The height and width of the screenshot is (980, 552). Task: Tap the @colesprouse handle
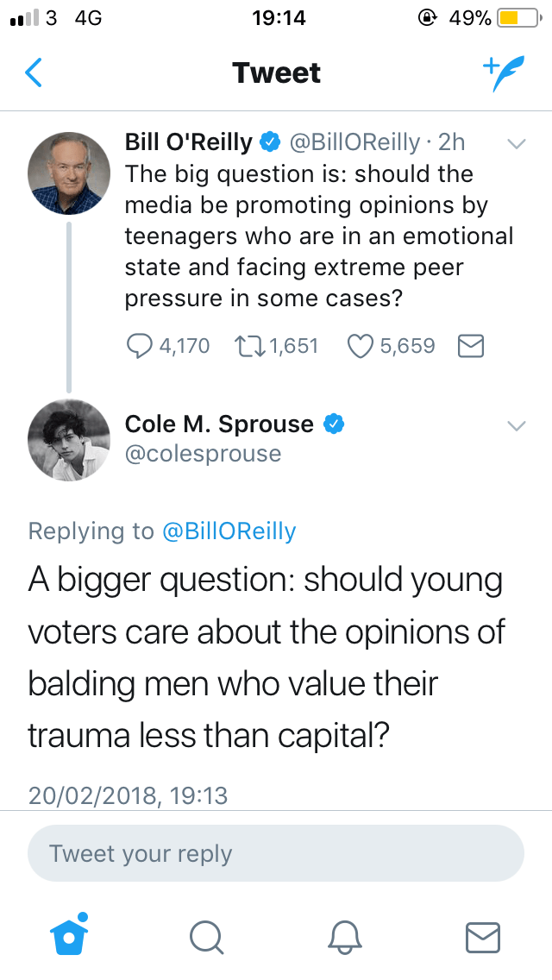tap(204, 453)
